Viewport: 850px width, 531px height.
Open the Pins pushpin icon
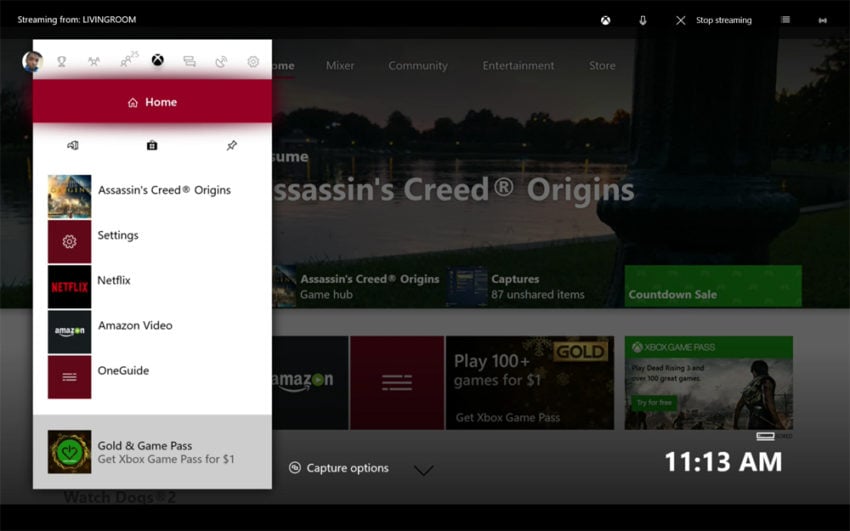pyautogui.click(x=231, y=145)
